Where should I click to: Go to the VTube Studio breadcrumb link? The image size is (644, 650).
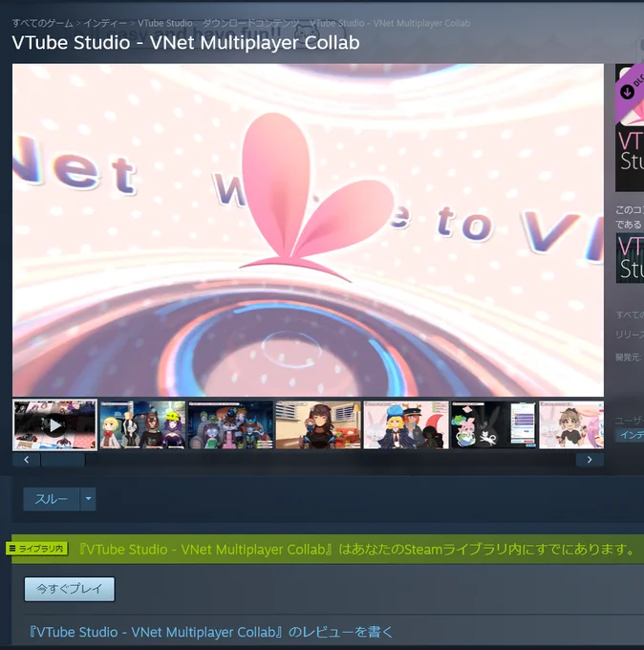click(x=165, y=23)
